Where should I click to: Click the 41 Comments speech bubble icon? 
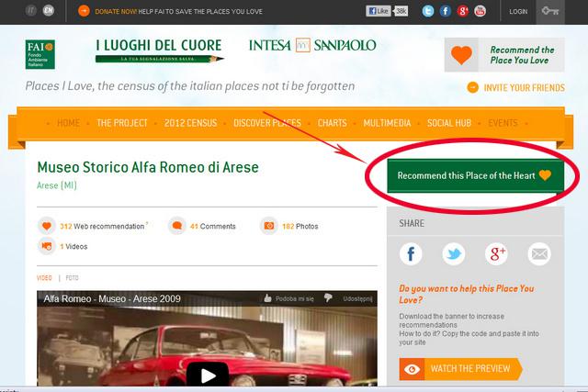177,226
